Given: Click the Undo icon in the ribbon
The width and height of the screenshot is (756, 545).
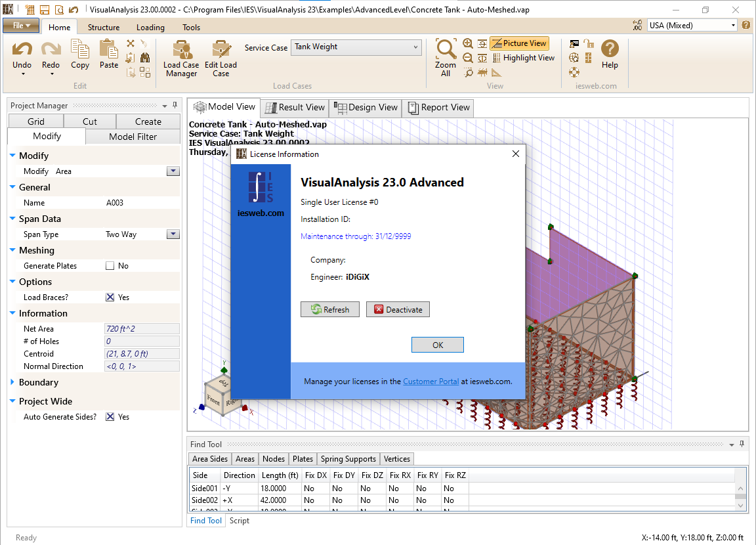Looking at the screenshot, I should pos(22,50).
